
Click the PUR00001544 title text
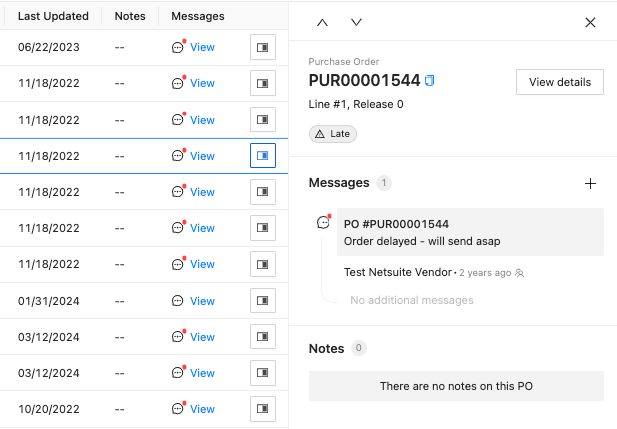coord(364,81)
